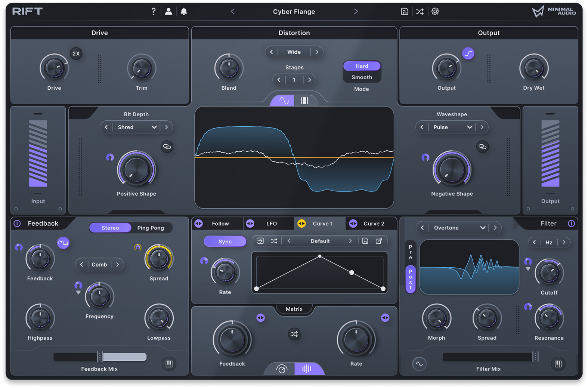This screenshot has height=388, width=588.
Task: Click the keyboard icon beside Feedback Mix
Action: pyautogui.click(x=169, y=364)
